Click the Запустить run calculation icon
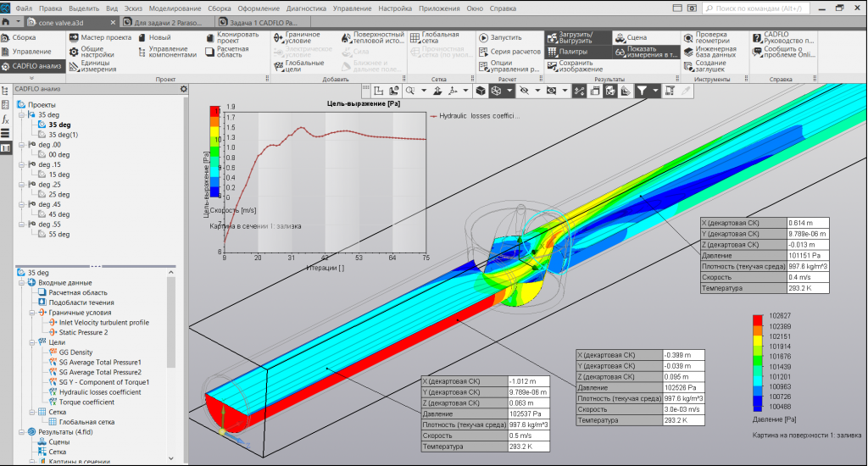Viewport: 868px width, 466px height. pos(483,37)
